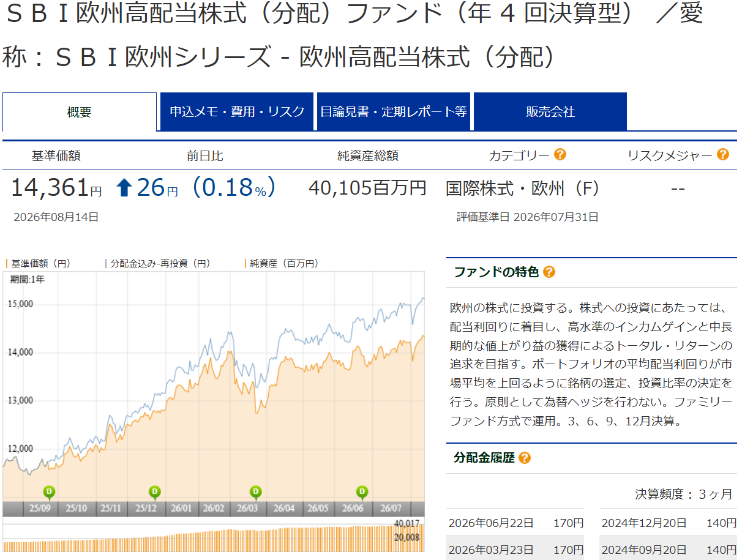Click the 2024年12月20日 dividend entry
753x560 pixels.
[x=668, y=523]
